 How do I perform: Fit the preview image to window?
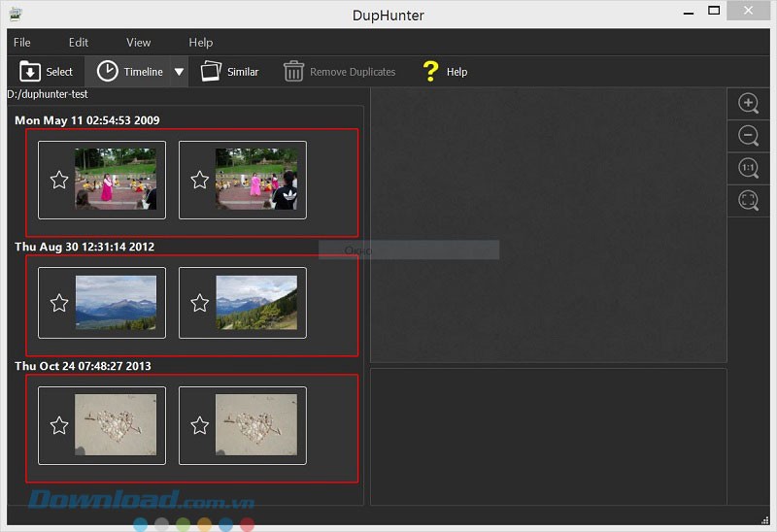click(x=748, y=200)
